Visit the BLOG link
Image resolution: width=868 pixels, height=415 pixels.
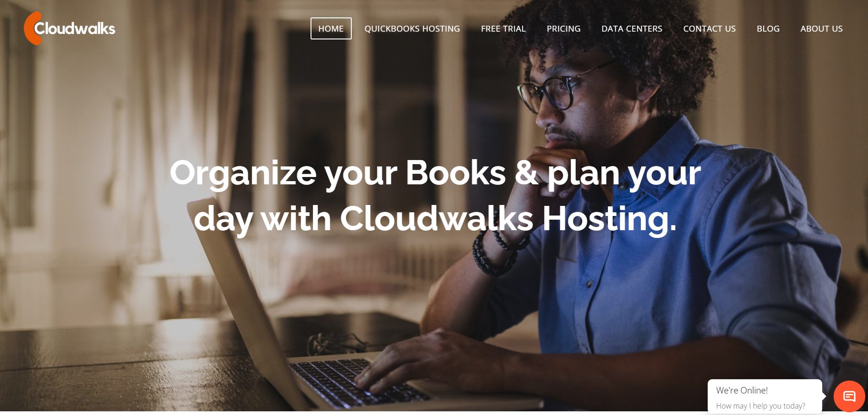click(x=768, y=28)
